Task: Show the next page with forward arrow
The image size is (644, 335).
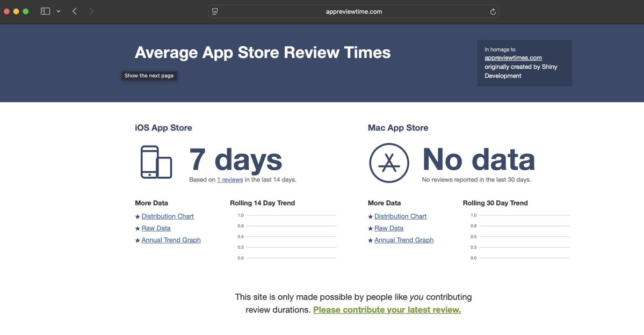Action: click(x=91, y=11)
